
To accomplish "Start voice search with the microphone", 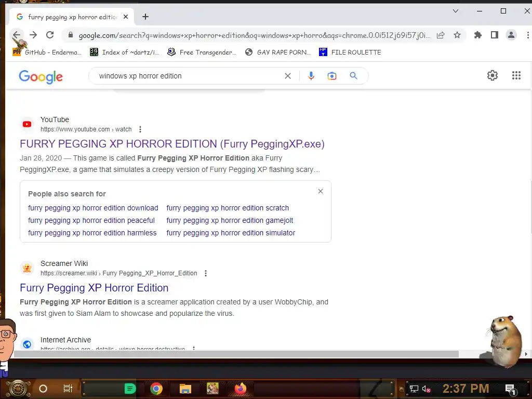I will pyautogui.click(x=311, y=76).
